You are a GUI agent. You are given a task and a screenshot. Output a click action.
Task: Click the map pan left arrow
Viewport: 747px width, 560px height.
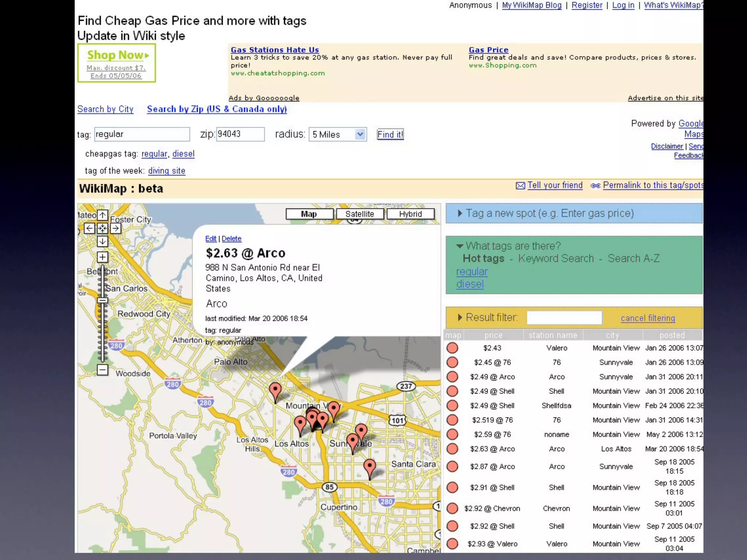(89, 228)
